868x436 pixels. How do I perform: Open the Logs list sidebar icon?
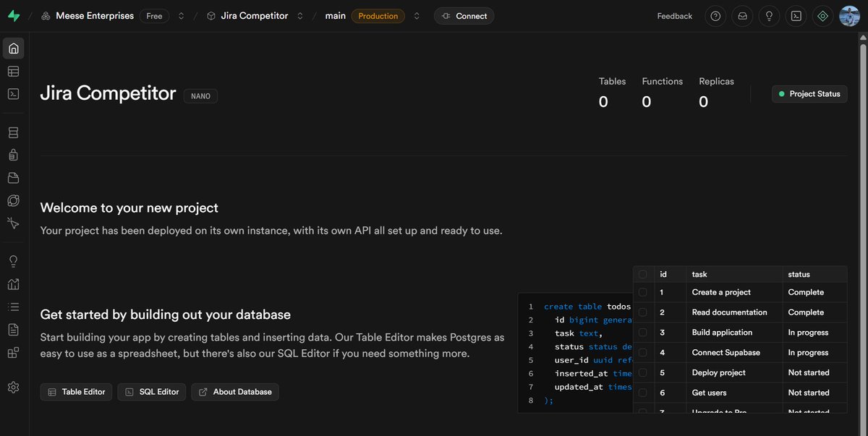coord(13,307)
